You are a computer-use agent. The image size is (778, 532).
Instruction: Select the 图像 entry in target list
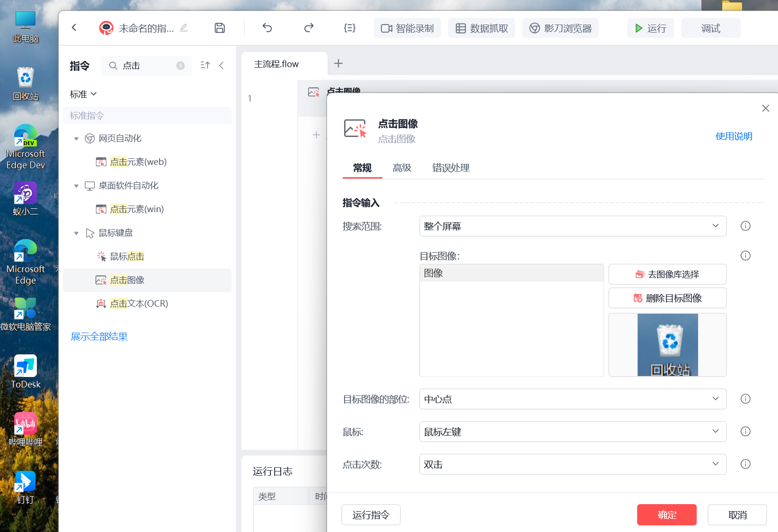point(511,273)
